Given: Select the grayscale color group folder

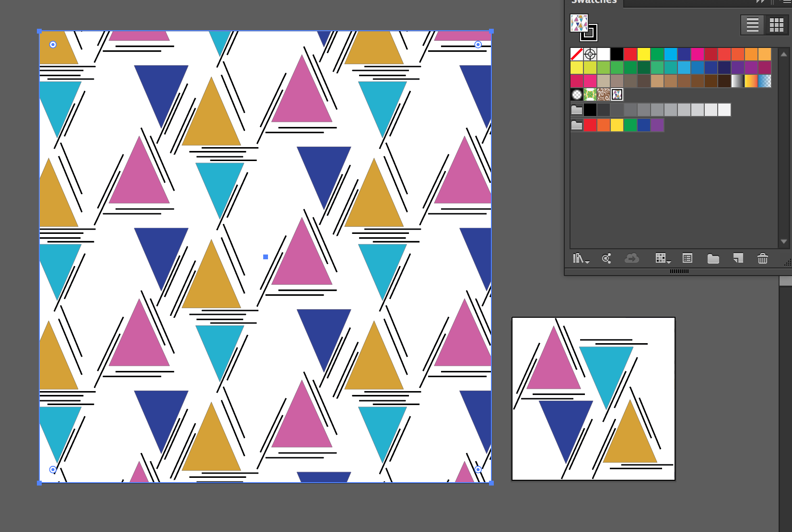Looking at the screenshot, I should tap(577, 110).
